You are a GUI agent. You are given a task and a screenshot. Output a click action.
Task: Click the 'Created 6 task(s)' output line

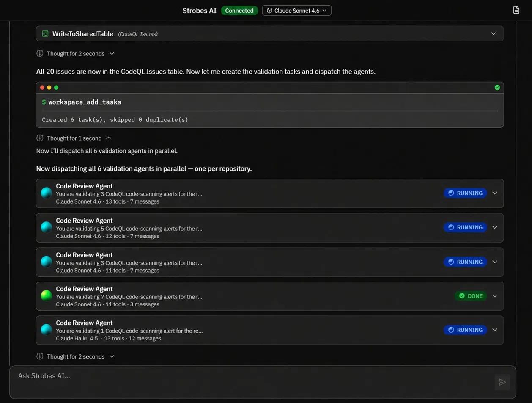(115, 120)
